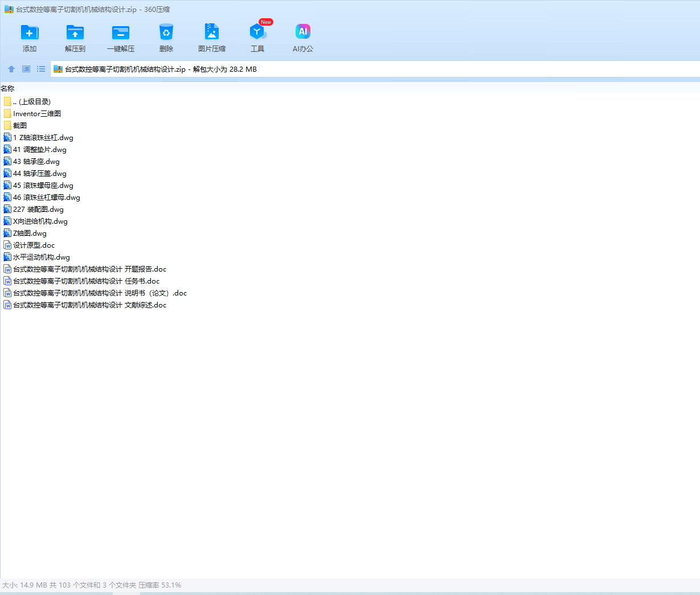This screenshot has width=700, height=595.
Task: Select the 截图 folder
Action: (15, 125)
